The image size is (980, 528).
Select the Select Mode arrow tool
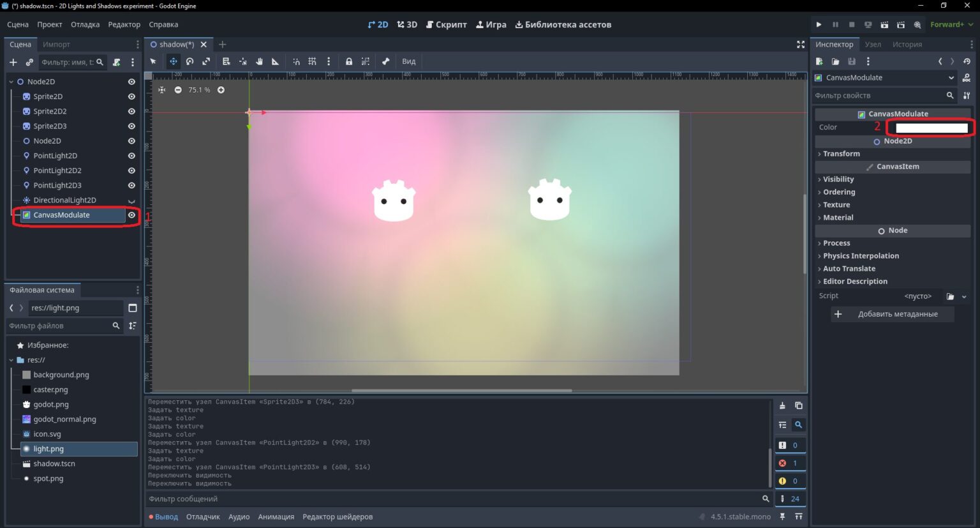[x=153, y=61]
